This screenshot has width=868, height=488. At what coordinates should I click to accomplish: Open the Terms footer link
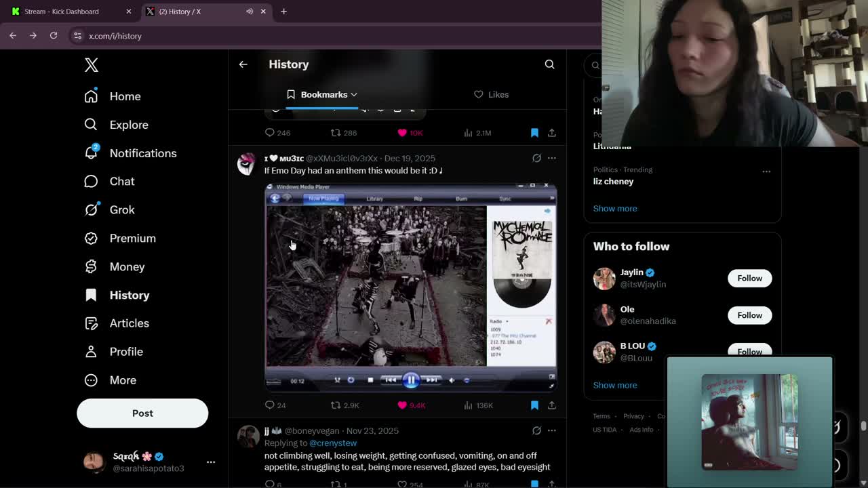[601, 416]
